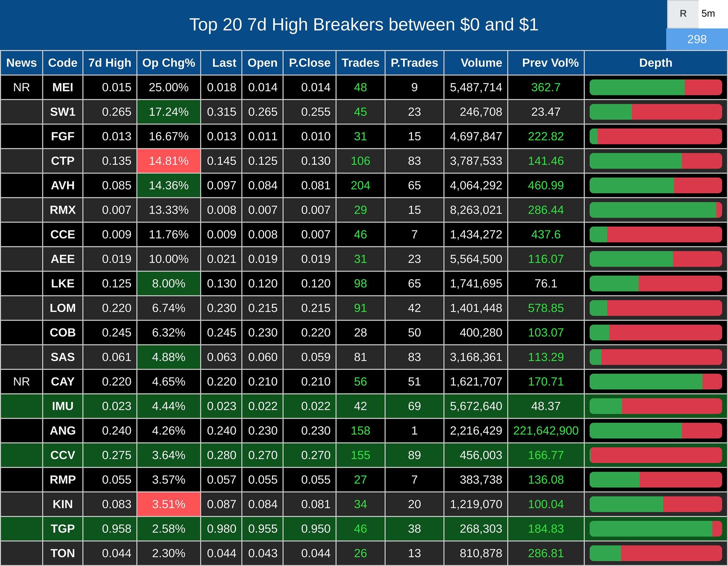728x566 pixels.
Task: Click the depth bar for FGF
Action: (x=655, y=137)
